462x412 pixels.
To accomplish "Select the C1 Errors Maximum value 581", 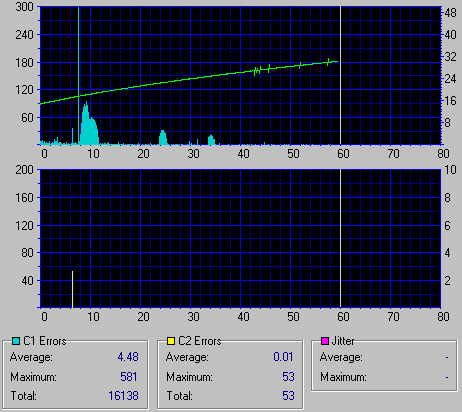I will pyautogui.click(x=129, y=377).
